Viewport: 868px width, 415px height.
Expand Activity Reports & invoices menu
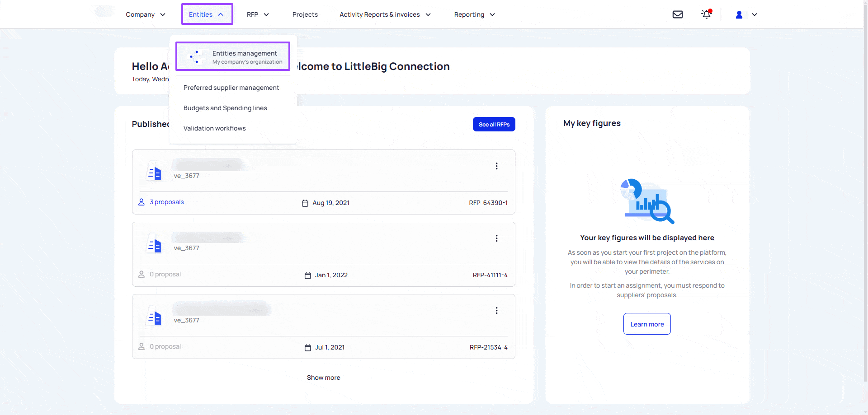(385, 14)
